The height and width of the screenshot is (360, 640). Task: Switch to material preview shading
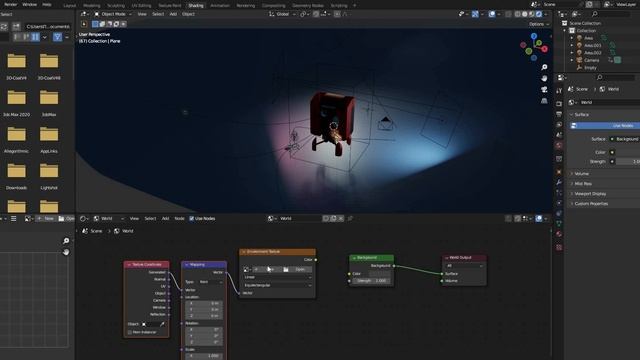531,14
